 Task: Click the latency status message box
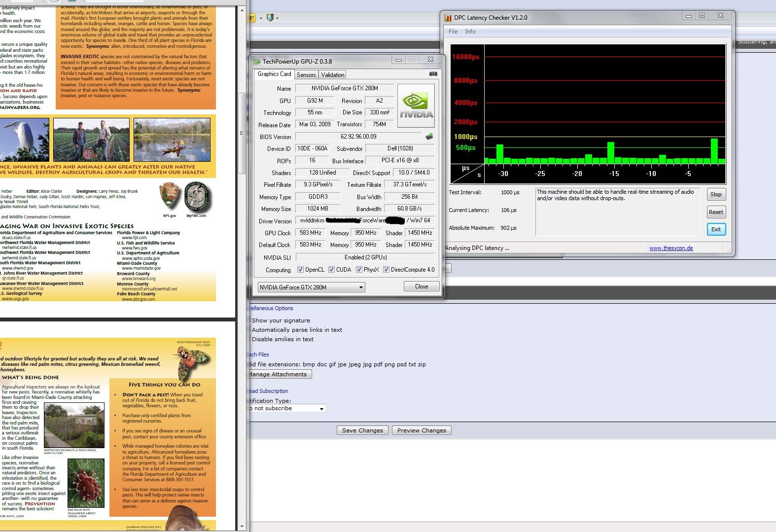(x=618, y=212)
